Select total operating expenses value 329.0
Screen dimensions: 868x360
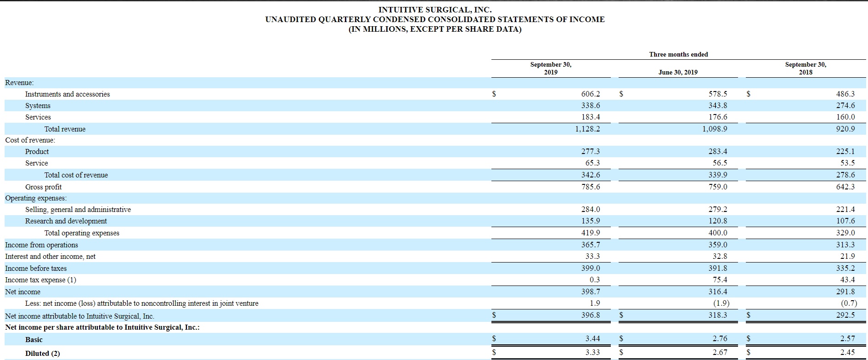[x=845, y=233]
